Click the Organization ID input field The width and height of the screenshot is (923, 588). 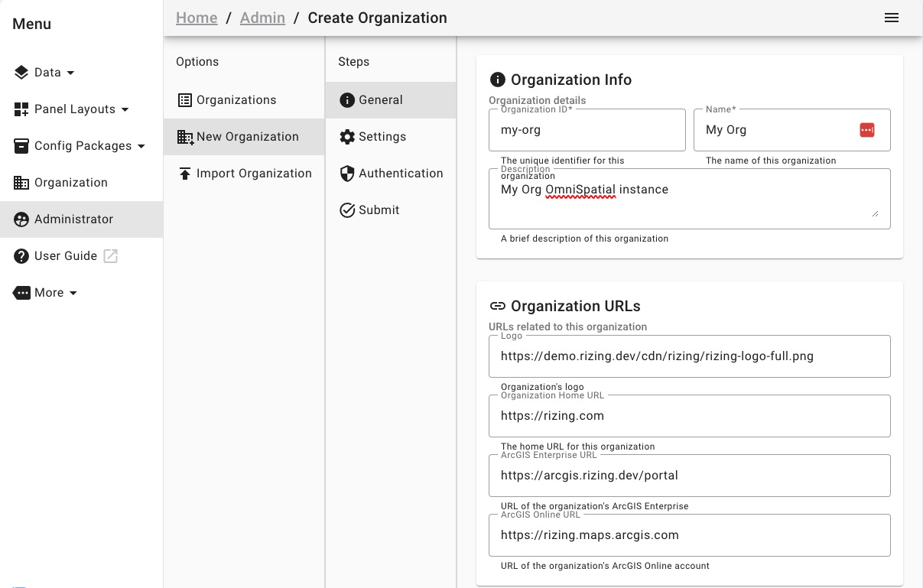587,130
